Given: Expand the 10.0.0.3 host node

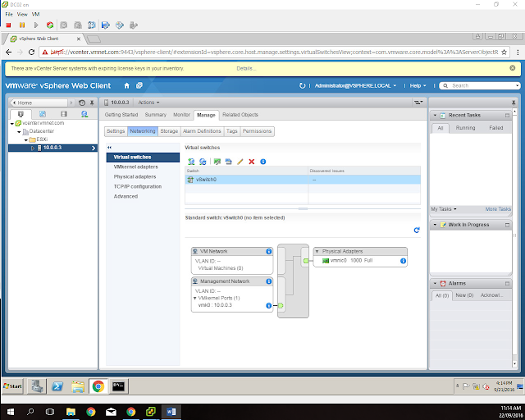Looking at the screenshot, I should point(33,148).
